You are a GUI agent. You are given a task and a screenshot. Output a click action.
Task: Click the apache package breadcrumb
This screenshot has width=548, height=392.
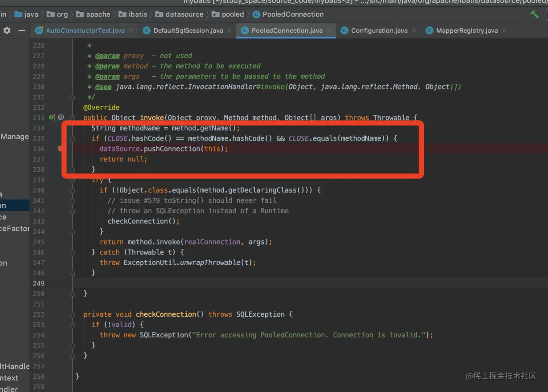click(93, 14)
